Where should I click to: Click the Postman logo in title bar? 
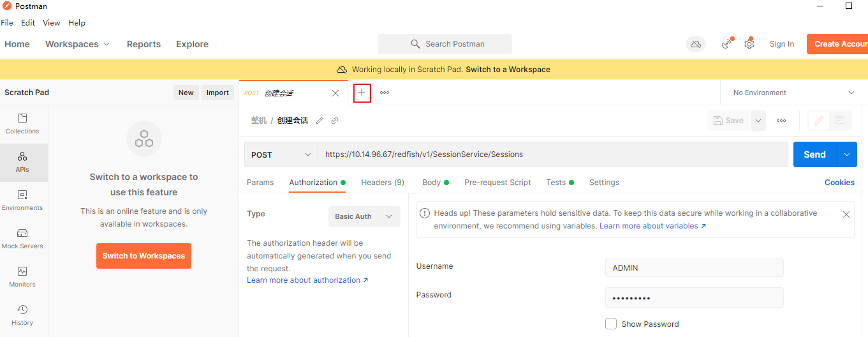click(7, 6)
